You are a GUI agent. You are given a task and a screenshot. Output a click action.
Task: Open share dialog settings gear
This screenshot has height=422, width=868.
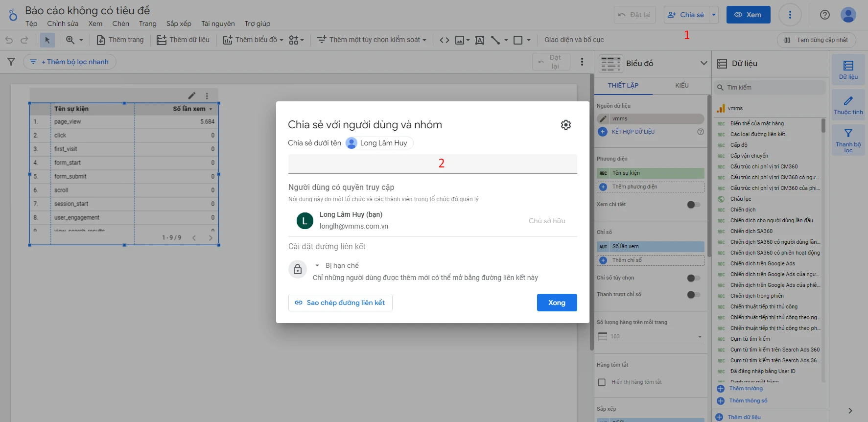[x=565, y=125]
